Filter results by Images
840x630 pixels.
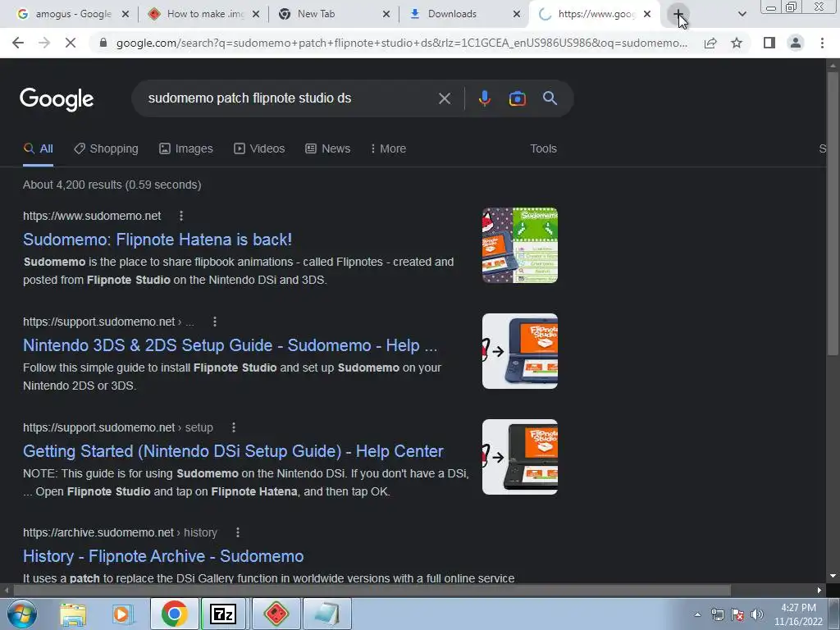(186, 149)
